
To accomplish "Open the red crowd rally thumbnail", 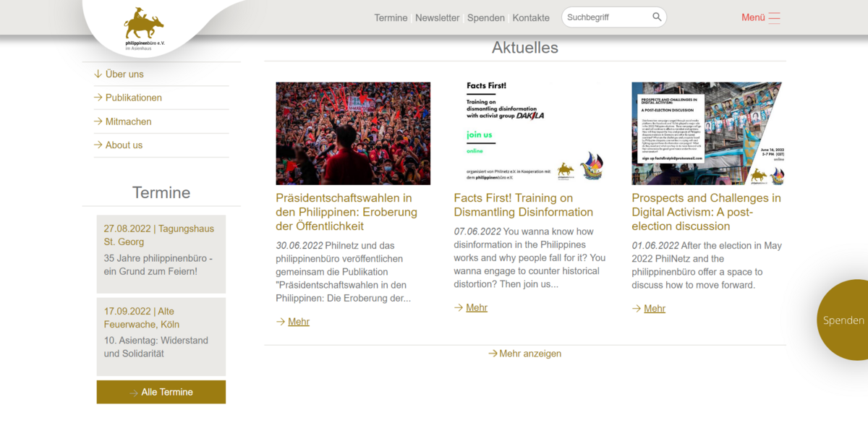I will (x=353, y=133).
